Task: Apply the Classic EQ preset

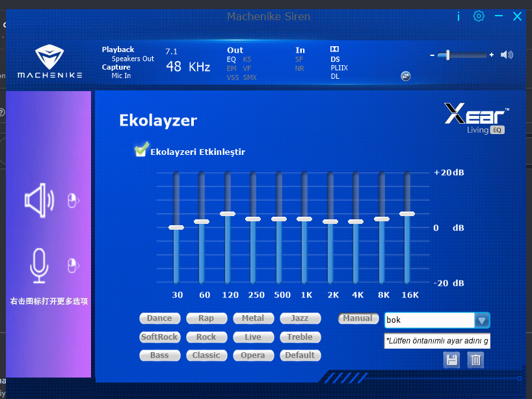Action: (206, 355)
